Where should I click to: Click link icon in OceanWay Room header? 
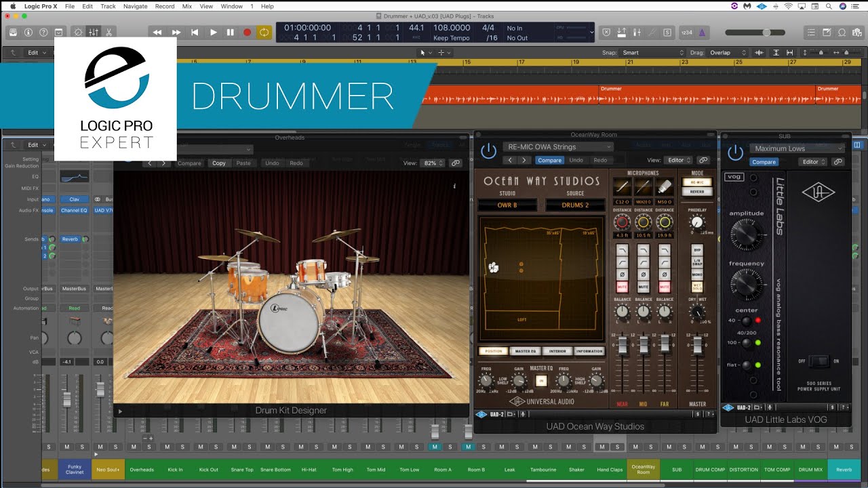coord(703,160)
